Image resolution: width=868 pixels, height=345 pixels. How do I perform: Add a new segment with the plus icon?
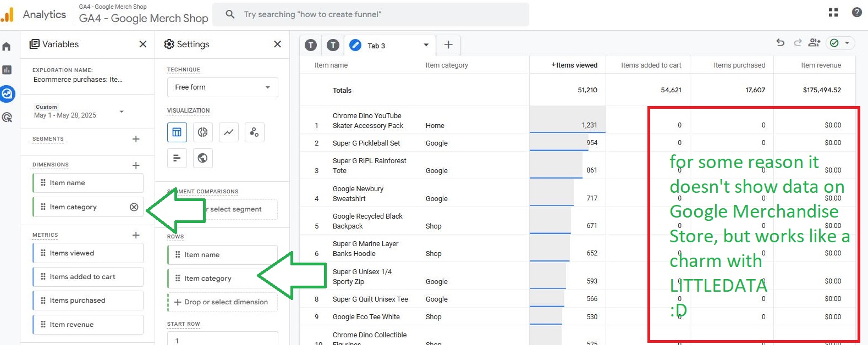pyautogui.click(x=136, y=139)
